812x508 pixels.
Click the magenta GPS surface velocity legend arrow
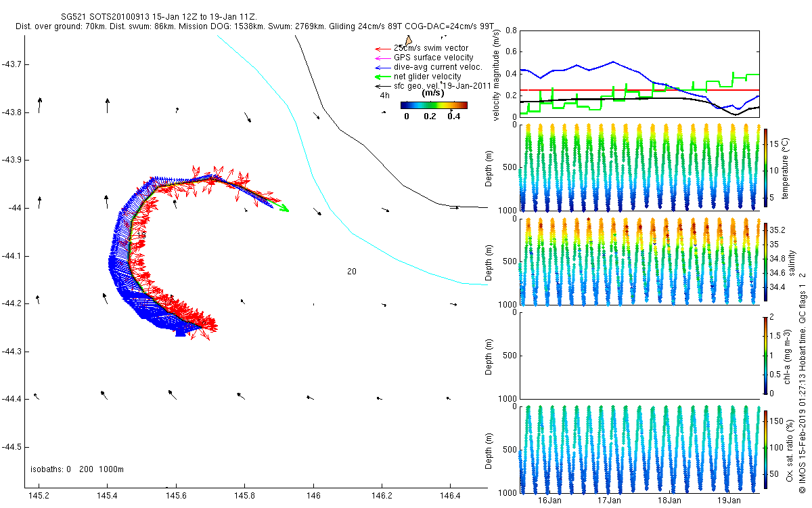(382, 58)
